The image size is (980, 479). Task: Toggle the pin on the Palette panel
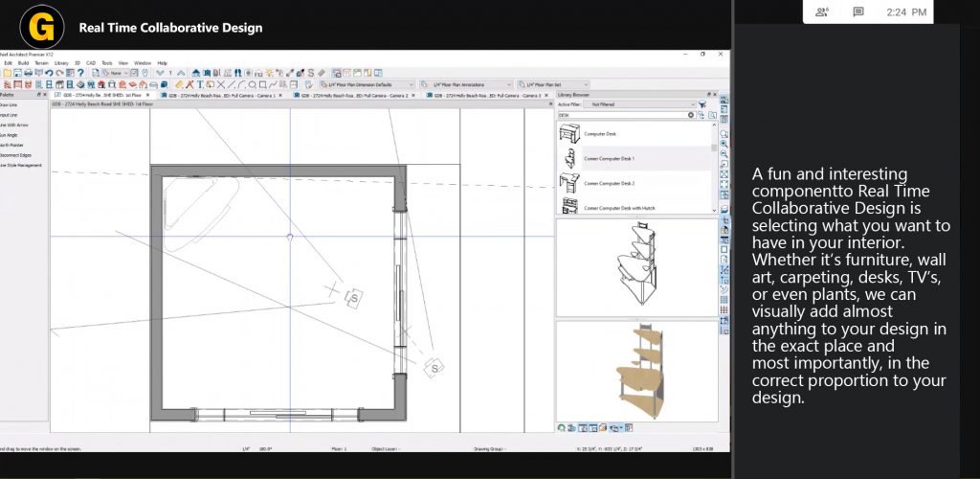(x=38, y=95)
